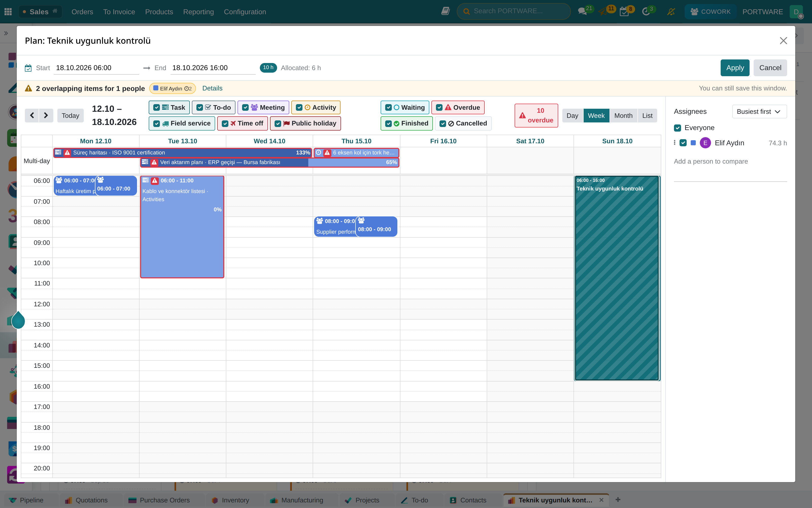Close the Teknik uygunluk kont... bottom tab
Screen dimensions: 812x508
(601, 500)
